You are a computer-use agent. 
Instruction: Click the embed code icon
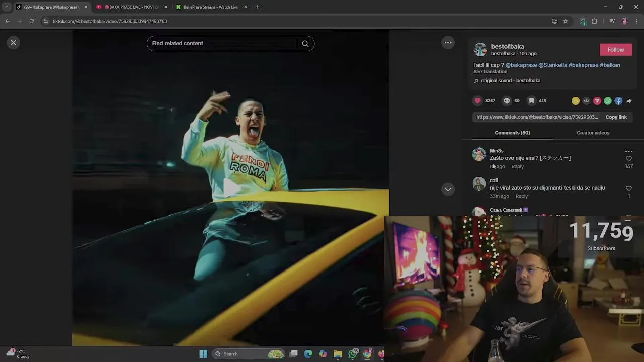[x=586, y=101]
